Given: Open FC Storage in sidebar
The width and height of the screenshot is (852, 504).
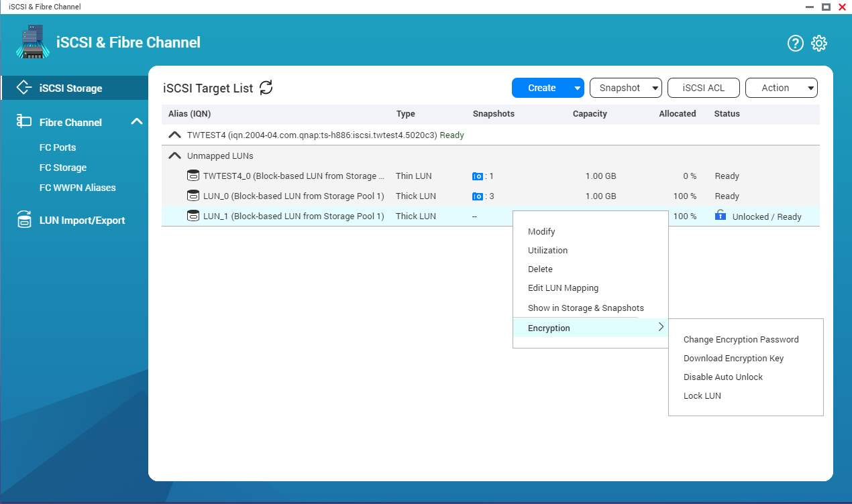Looking at the screenshot, I should coord(63,168).
